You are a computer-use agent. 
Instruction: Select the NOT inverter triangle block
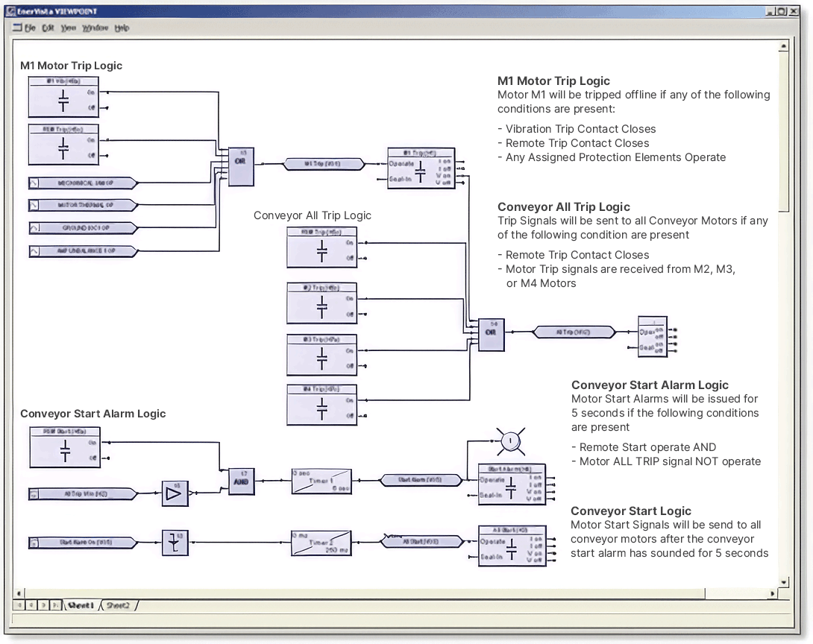coord(175,493)
